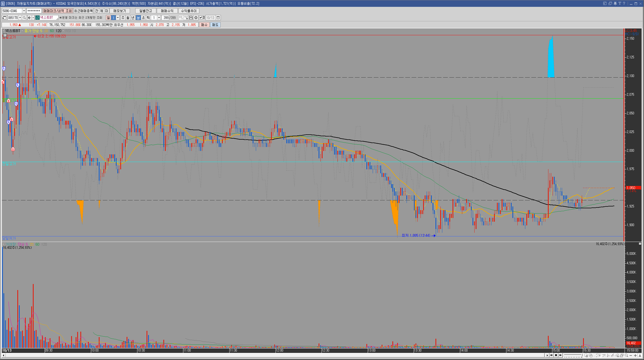Click the stop playback button
Screen dimensions: 644x360
tap(556, 355)
